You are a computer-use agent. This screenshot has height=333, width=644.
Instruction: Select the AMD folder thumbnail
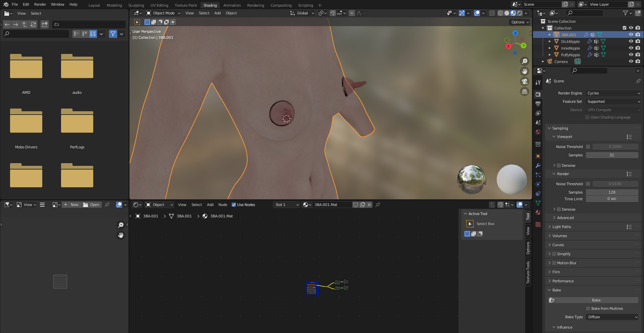26,66
